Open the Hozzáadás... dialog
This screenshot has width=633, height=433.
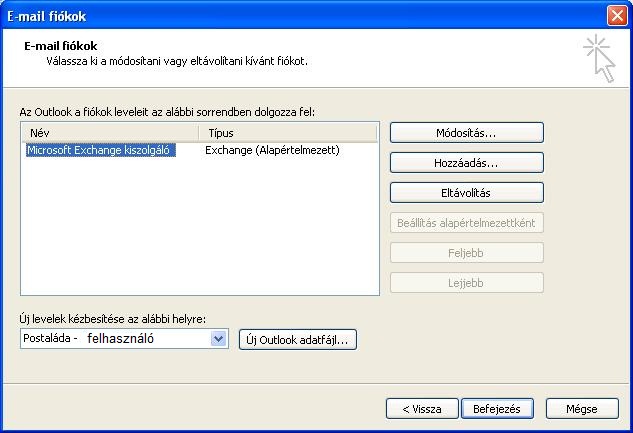[x=467, y=163]
